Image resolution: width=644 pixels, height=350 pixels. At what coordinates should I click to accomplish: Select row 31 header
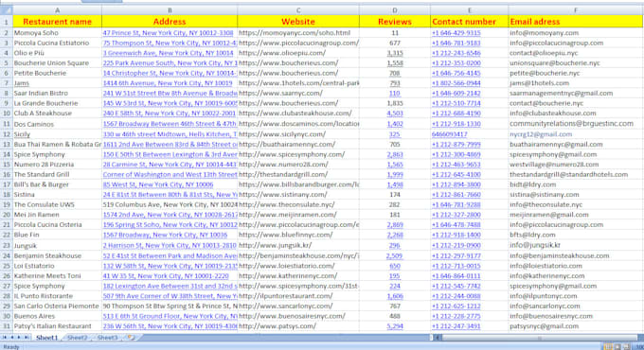(7, 326)
